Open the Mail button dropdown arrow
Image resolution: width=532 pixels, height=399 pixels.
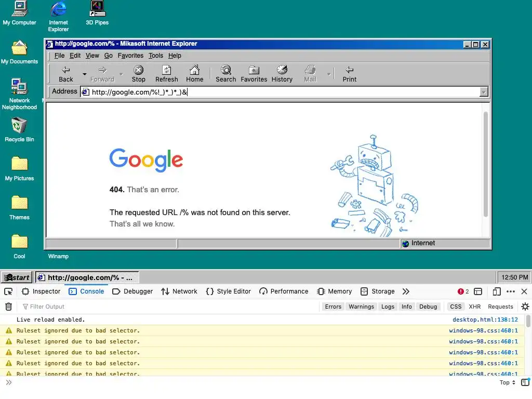[x=328, y=74]
